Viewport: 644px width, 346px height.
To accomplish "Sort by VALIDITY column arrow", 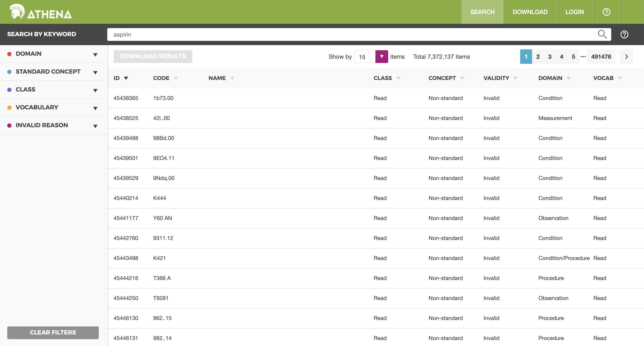I will 515,78.
